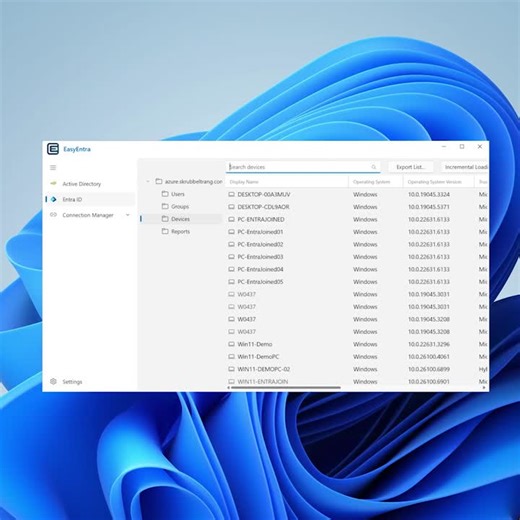The width and height of the screenshot is (520, 520).
Task: Click the Reports folder icon
Action: (x=165, y=231)
